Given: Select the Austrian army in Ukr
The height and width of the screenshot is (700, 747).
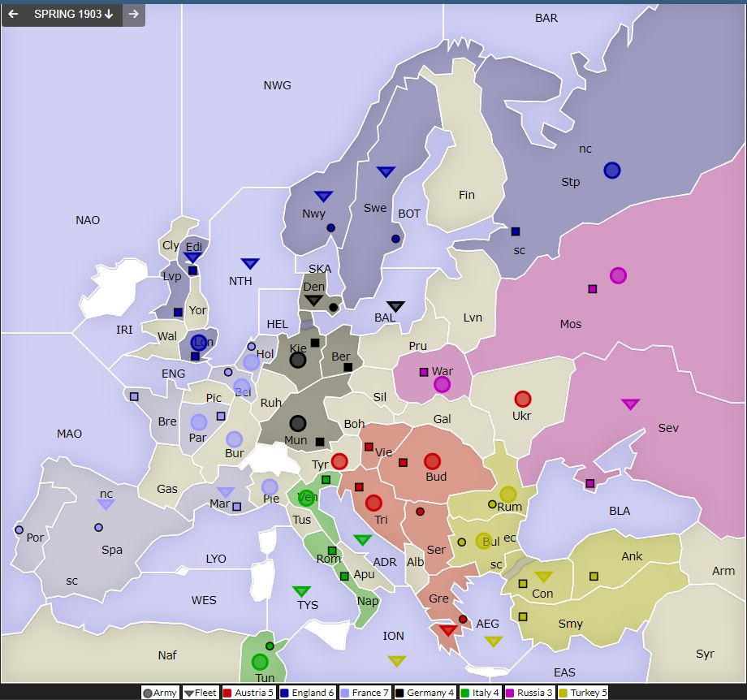Looking at the screenshot, I should point(523,399).
